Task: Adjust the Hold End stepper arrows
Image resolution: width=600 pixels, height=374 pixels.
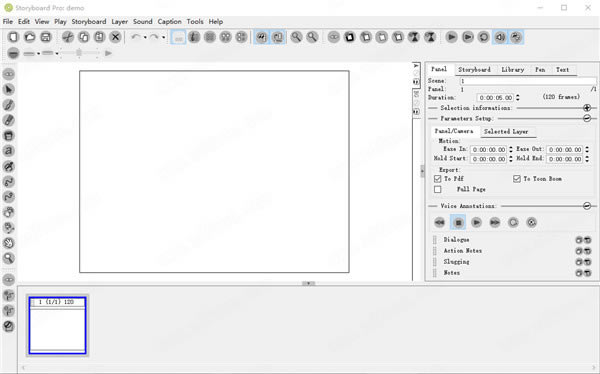Action: [x=587, y=159]
